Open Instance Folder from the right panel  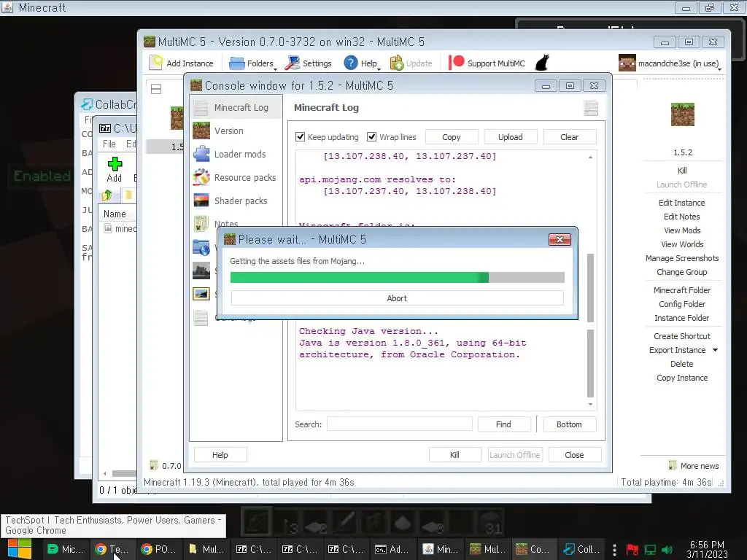682,318
